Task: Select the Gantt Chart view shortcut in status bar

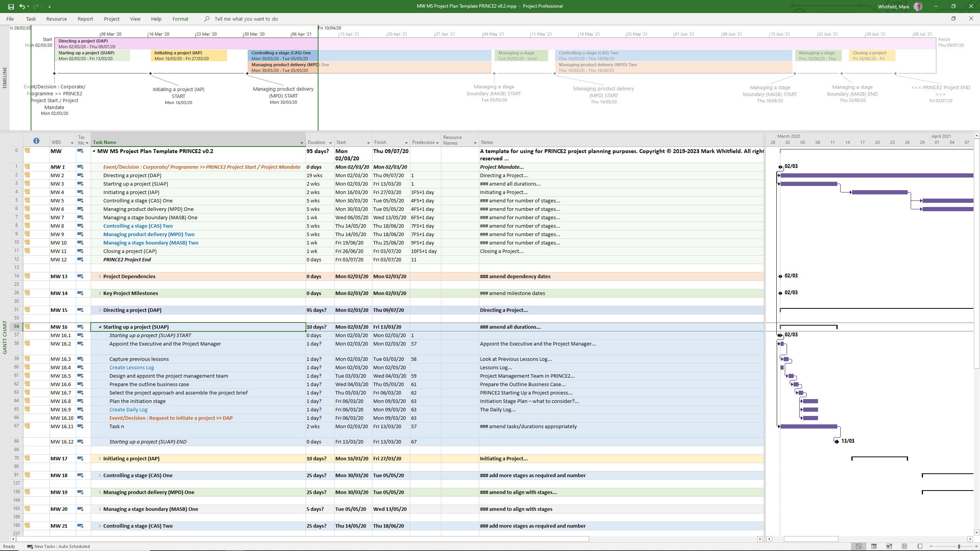Action: 859,546
